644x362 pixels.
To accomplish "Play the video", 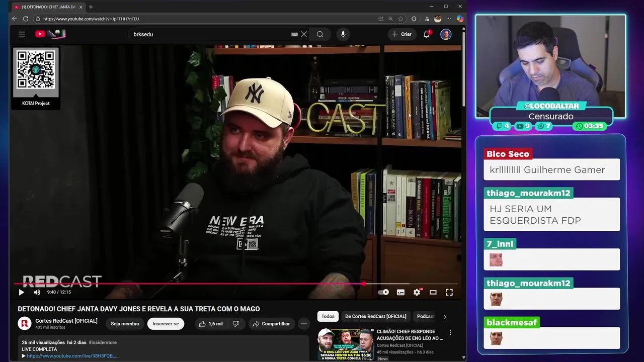I will point(21,292).
